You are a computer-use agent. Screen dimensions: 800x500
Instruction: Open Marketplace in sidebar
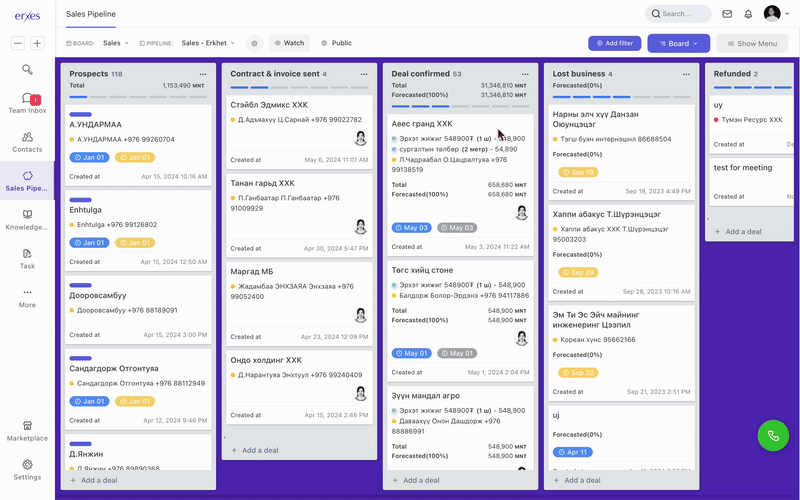click(x=27, y=431)
